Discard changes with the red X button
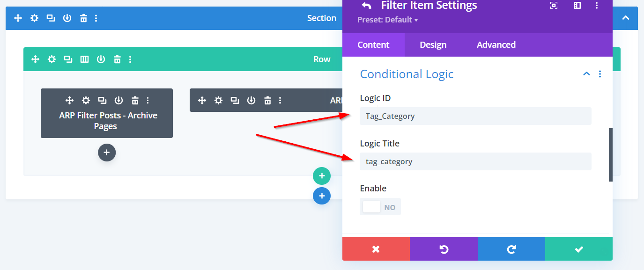644x270 pixels. pos(376,249)
